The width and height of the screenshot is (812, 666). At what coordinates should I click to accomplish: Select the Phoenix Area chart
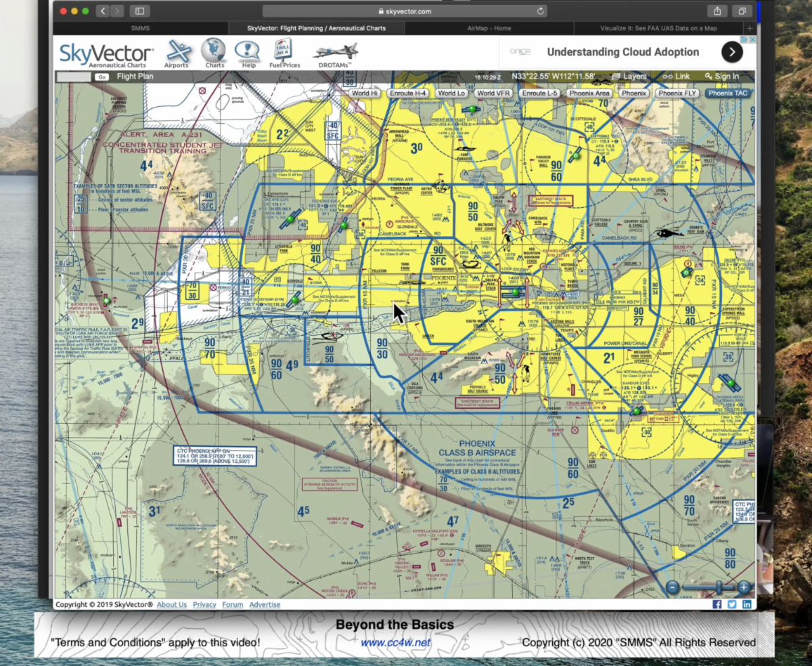click(x=589, y=93)
